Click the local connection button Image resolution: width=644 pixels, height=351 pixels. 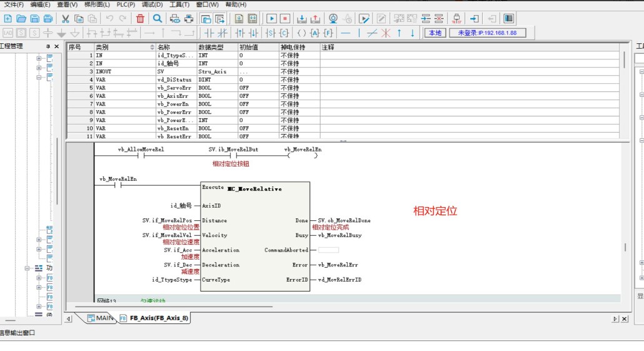pos(435,33)
